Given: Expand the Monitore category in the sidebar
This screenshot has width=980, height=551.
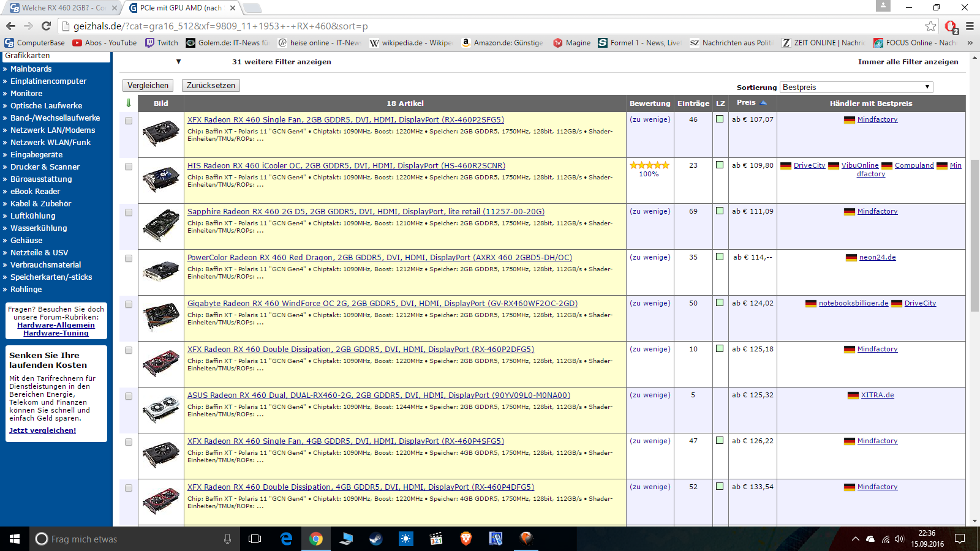Looking at the screenshot, I should point(26,94).
